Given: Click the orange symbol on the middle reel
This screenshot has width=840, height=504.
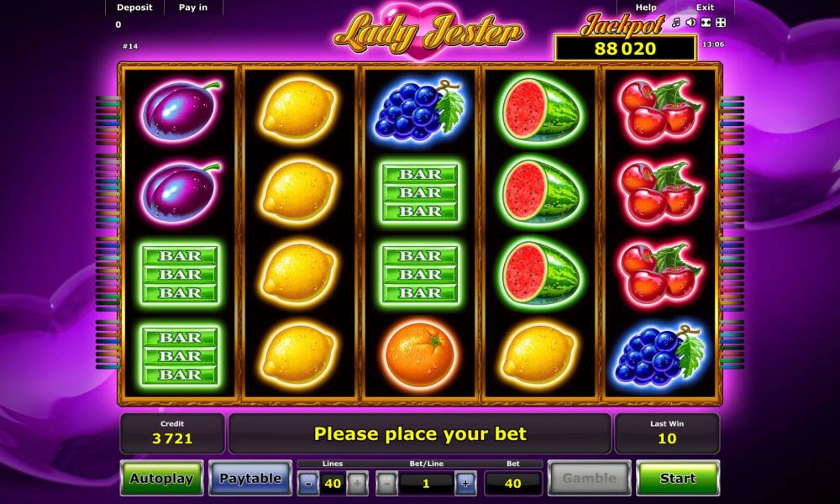Looking at the screenshot, I should coord(420,355).
